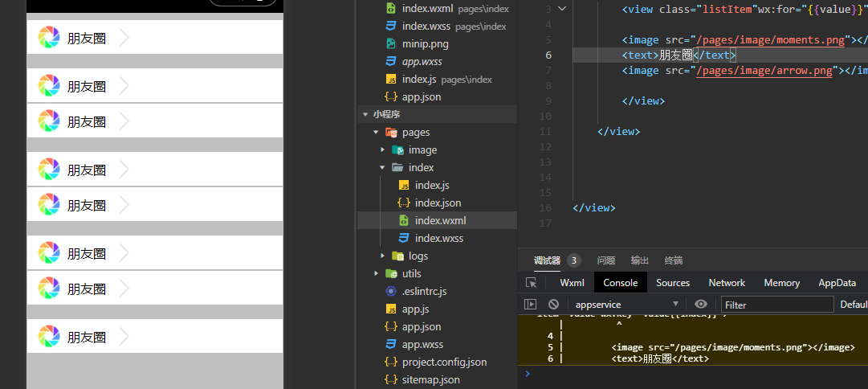This screenshot has width=868, height=389.
Task: Click the braces icon of index.json
Action: coord(404,203)
